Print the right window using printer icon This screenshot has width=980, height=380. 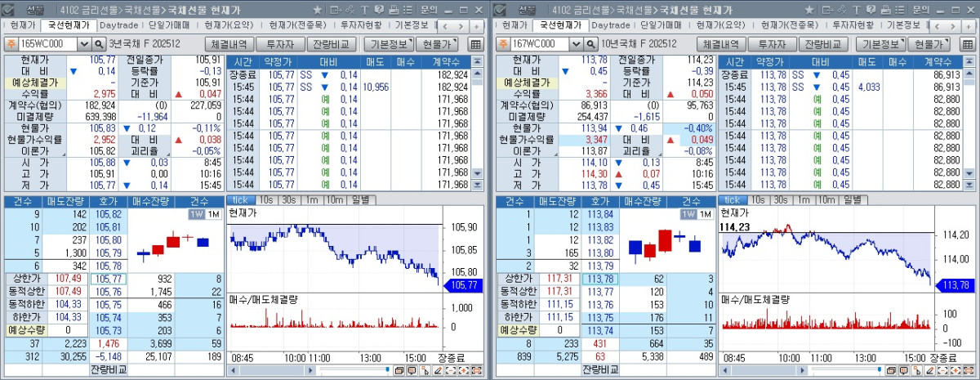884,10
